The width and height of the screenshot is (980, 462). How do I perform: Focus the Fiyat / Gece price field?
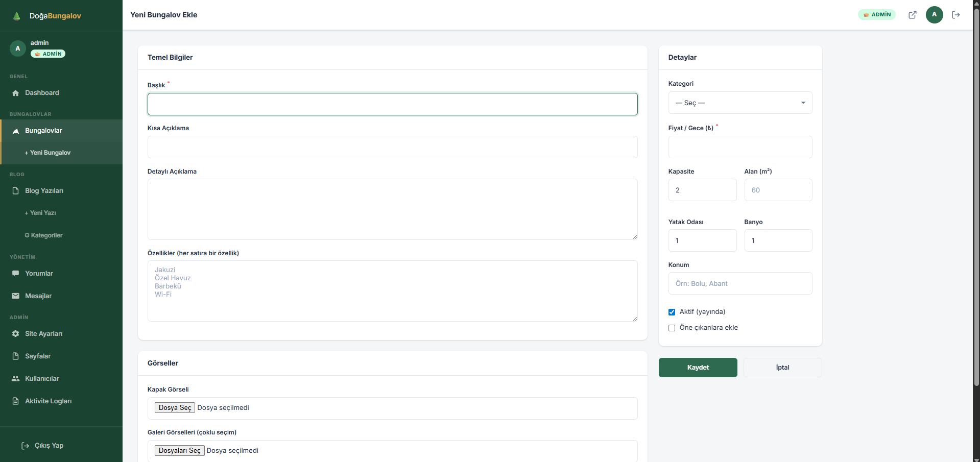coord(739,147)
